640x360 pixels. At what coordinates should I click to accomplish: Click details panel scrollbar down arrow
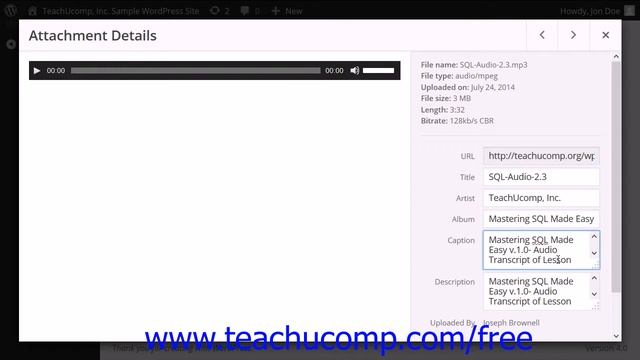pos(616,336)
